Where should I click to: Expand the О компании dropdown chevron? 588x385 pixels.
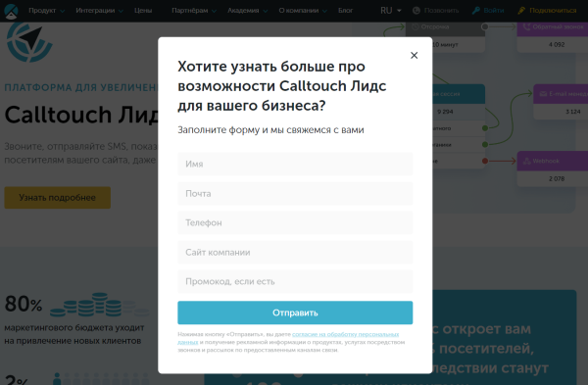[324, 11]
